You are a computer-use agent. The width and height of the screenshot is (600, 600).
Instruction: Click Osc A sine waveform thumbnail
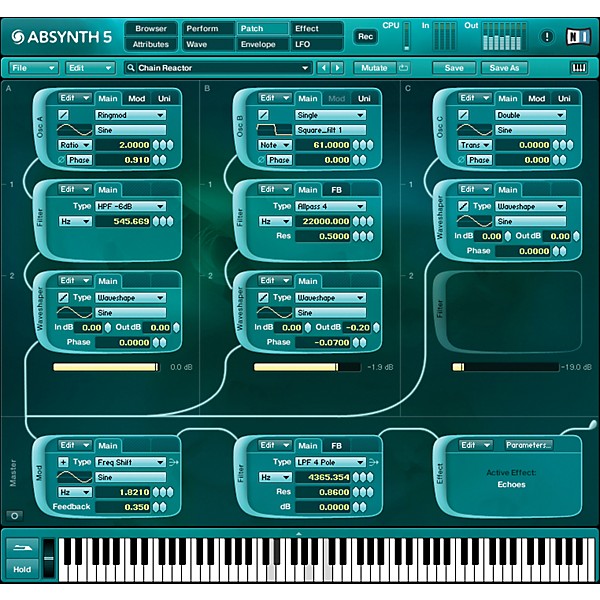tap(75, 130)
